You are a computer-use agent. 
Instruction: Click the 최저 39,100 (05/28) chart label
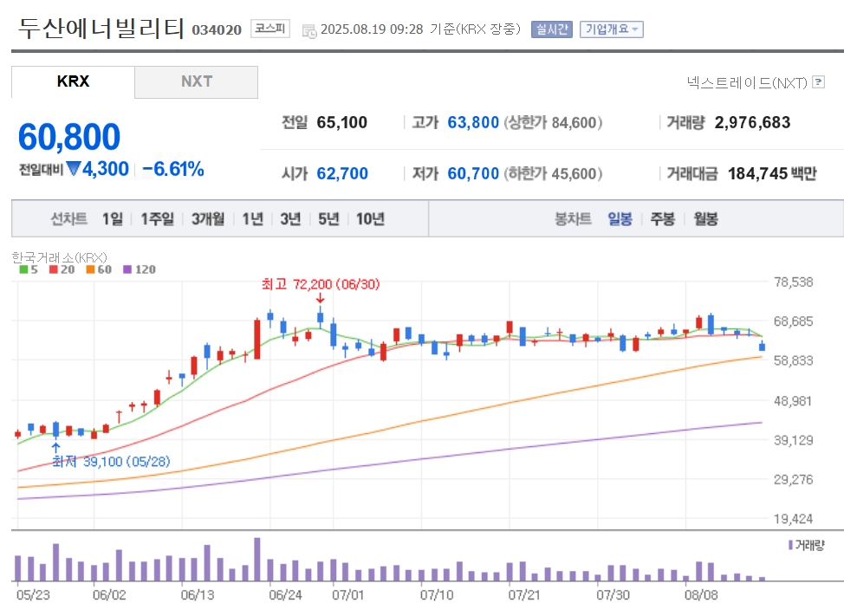(112, 461)
